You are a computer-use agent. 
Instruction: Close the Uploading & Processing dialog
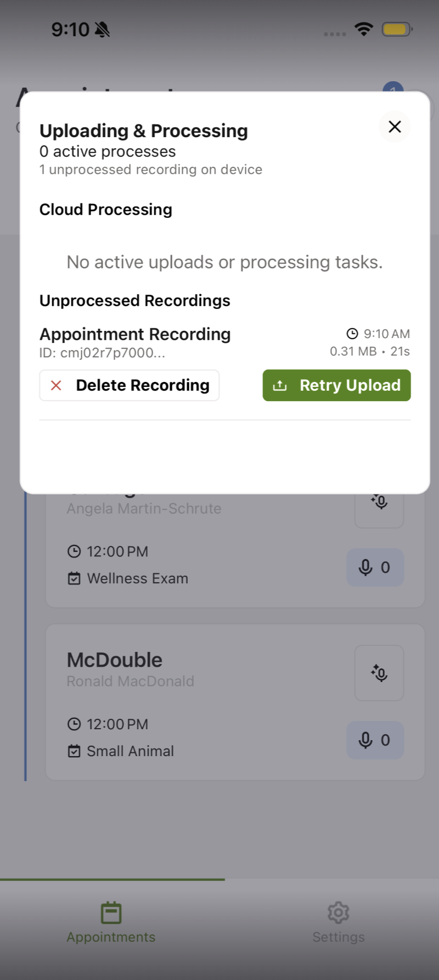(395, 127)
